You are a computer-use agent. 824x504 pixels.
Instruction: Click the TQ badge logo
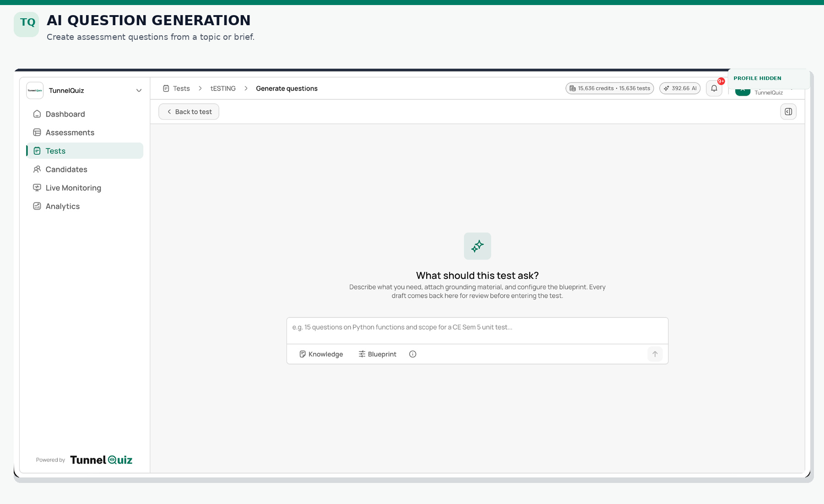pyautogui.click(x=27, y=24)
